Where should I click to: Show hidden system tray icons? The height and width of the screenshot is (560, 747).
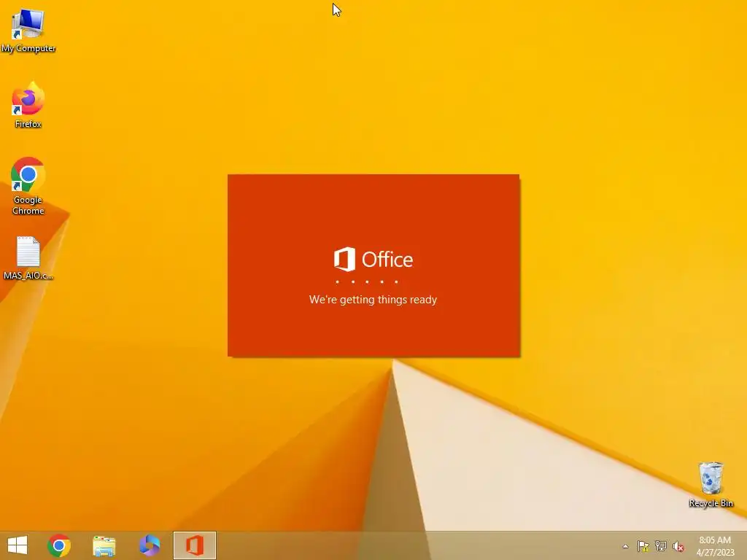coord(625,546)
